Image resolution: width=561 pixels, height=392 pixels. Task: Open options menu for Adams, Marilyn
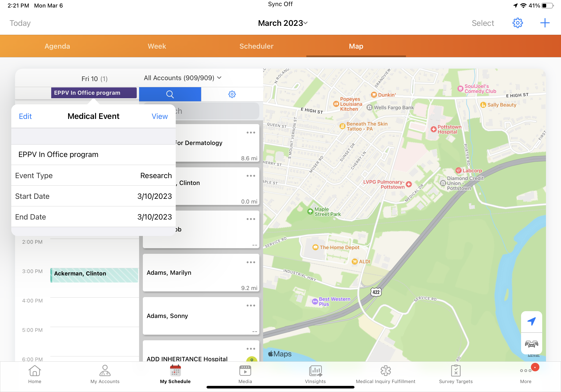click(x=251, y=262)
